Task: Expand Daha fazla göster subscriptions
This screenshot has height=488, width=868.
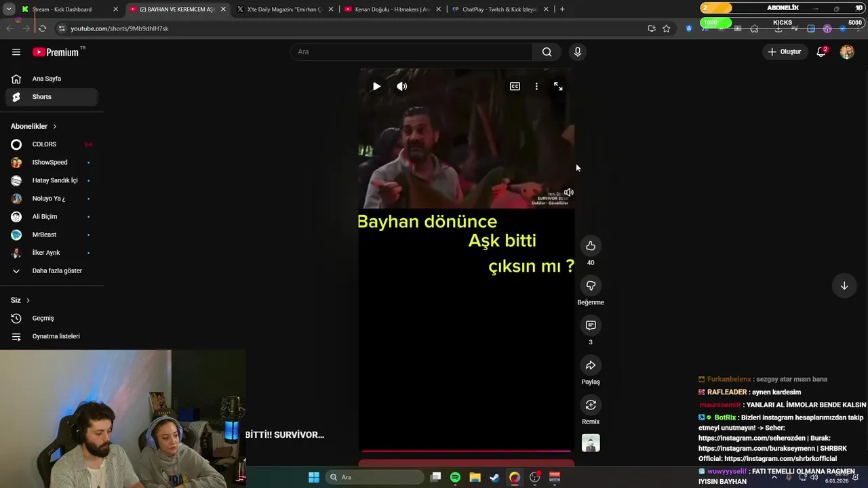Action: tap(52, 271)
